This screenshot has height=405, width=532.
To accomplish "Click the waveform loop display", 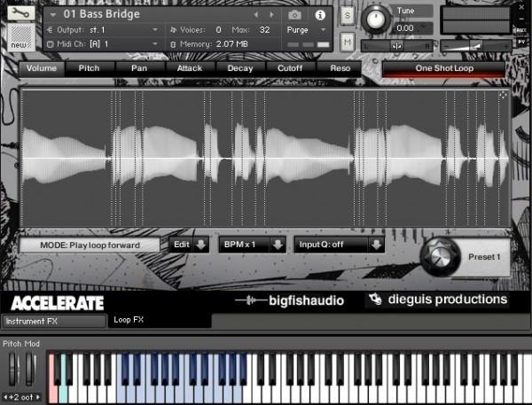I will (x=265, y=158).
